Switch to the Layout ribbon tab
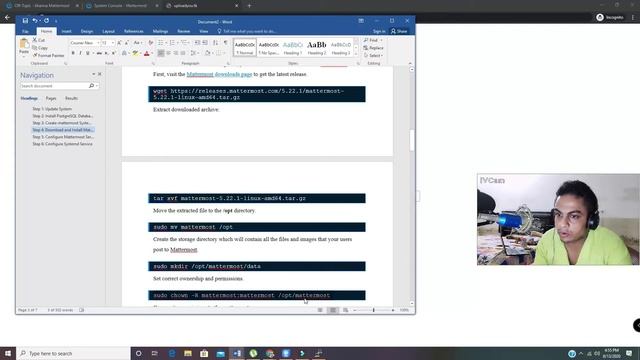 click(108, 31)
